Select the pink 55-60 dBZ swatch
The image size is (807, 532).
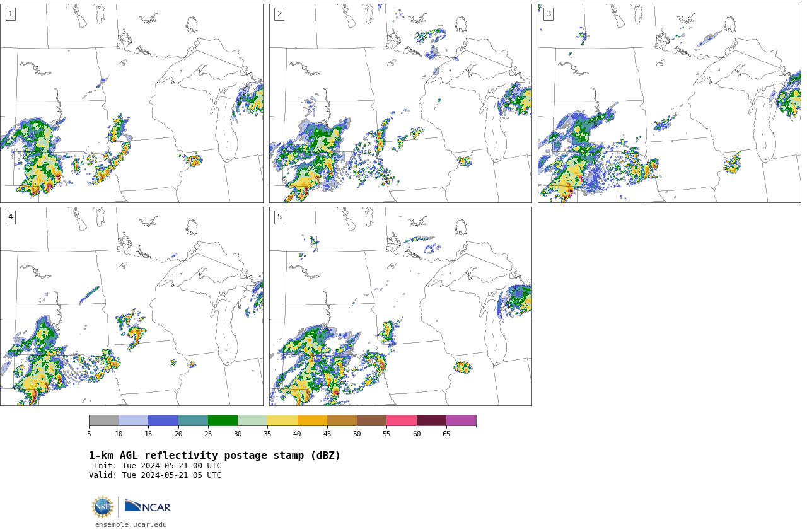point(402,420)
